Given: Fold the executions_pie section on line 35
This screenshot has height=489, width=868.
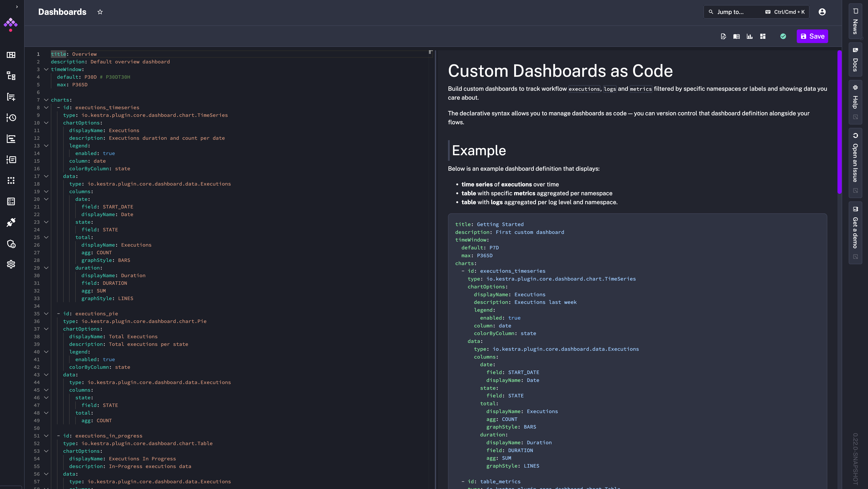Looking at the screenshot, I should [46, 313].
